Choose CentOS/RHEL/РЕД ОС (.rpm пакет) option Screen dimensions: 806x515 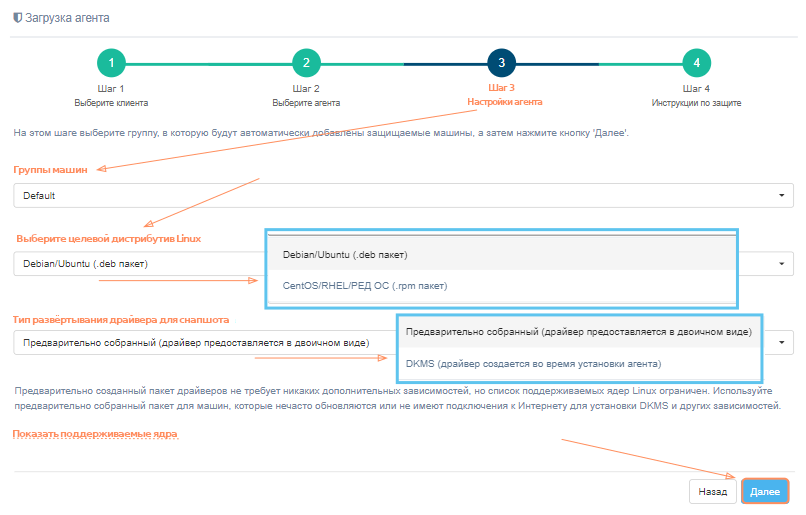[x=364, y=286]
